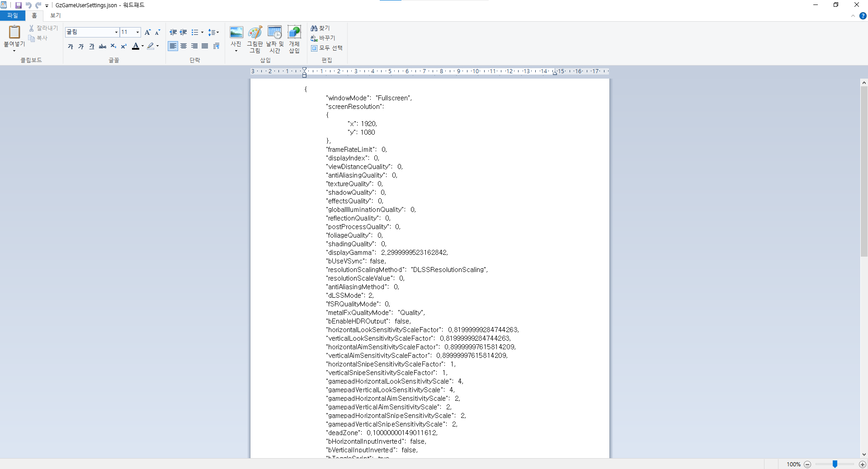Increase paragraph indent
This screenshot has height=469, width=868.
(183, 32)
